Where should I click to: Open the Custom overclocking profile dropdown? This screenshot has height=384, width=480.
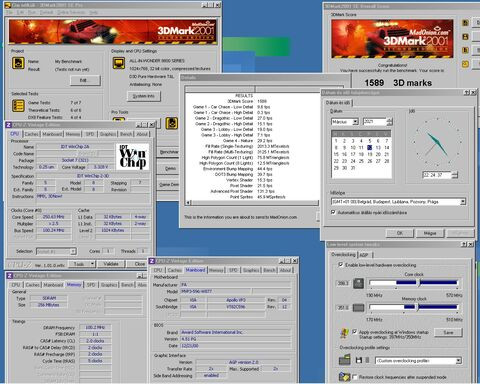click(x=459, y=361)
